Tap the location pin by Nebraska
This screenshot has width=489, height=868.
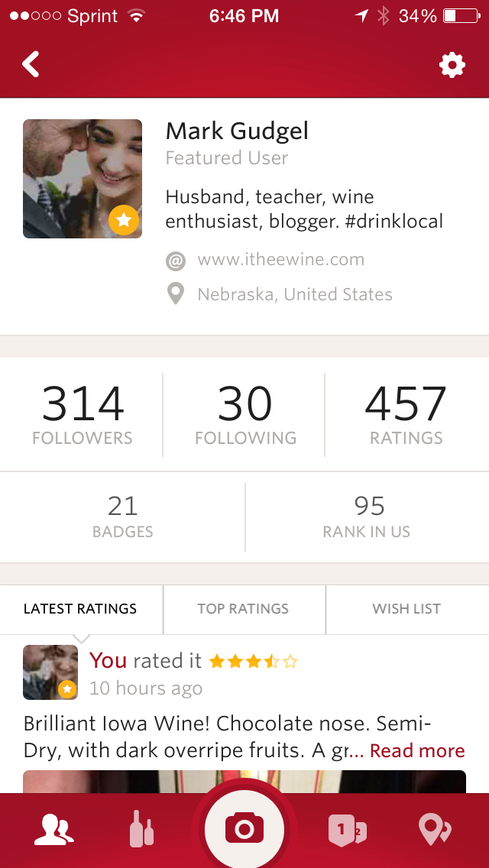click(x=176, y=294)
